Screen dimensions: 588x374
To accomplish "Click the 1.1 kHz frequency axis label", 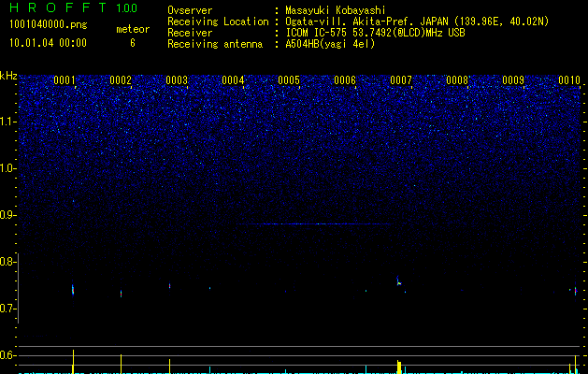I will pyautogui.click(x=7, y=122).
